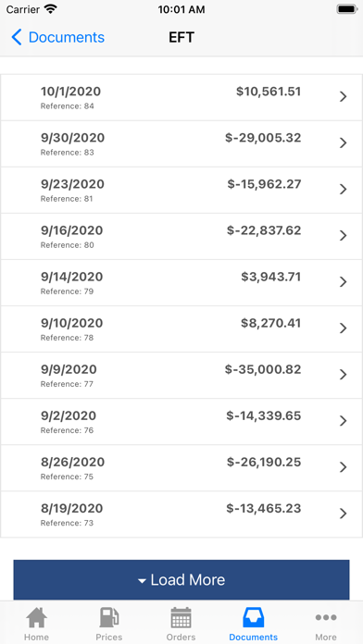The height and width of the screenshot is (644, 363).
Task: Open chevron for Reference 83 row
Action: [343, 142]
